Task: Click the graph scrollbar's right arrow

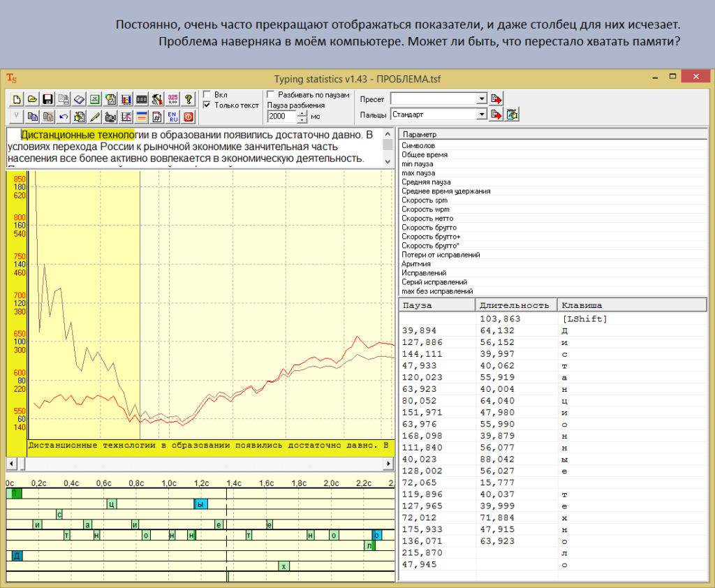Action: [388, 464]
